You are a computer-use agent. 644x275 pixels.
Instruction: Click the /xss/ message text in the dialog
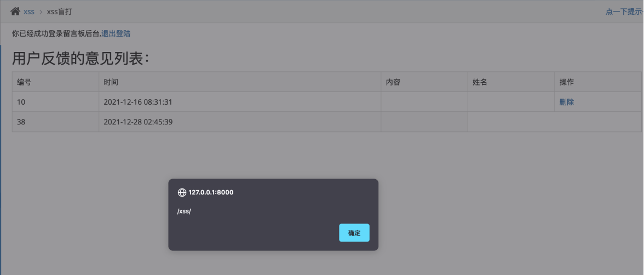click(184, 211)
